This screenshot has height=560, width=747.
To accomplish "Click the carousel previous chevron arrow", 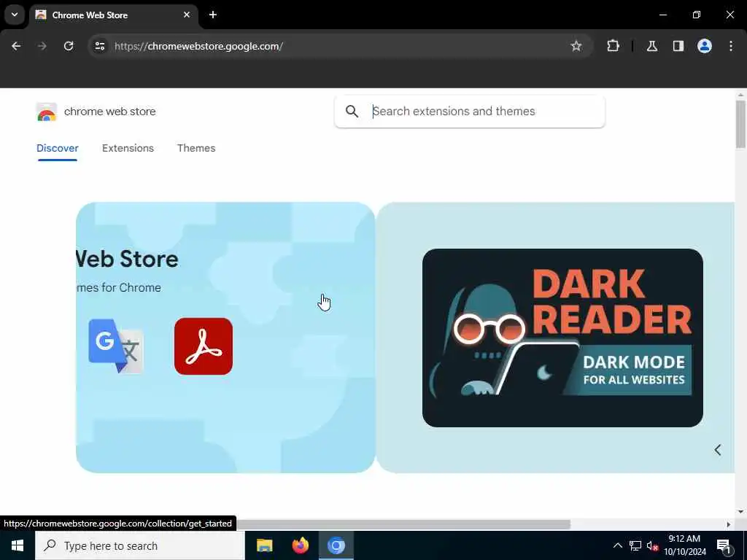I will point(718,450).
